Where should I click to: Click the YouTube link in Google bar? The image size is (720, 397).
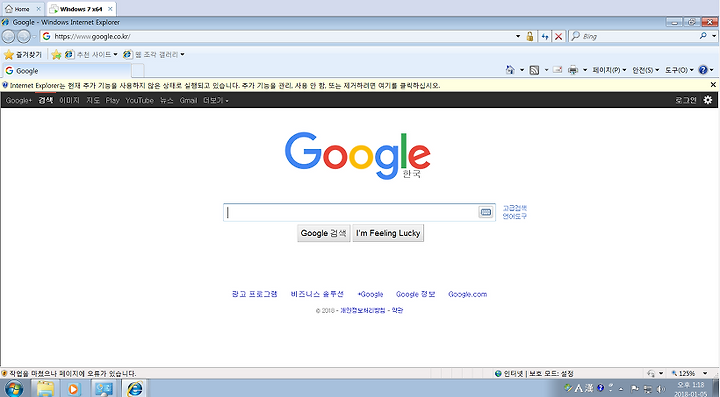(x=140, y=100)
